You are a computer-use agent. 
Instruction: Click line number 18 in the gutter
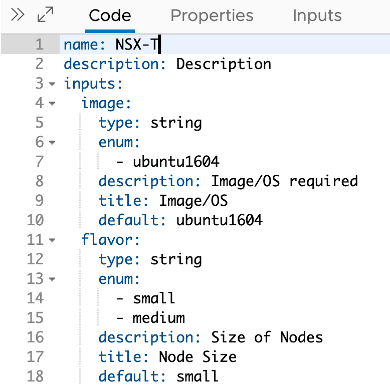[35, 376]
